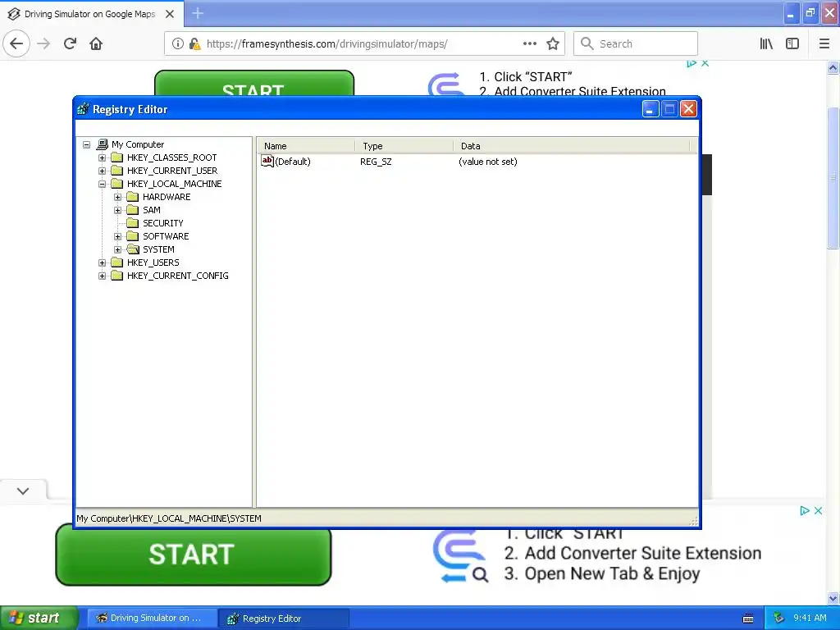Click the (value not set) data cell
The width and height of the screenshot is (840, 630).
(x=487, y=162)
